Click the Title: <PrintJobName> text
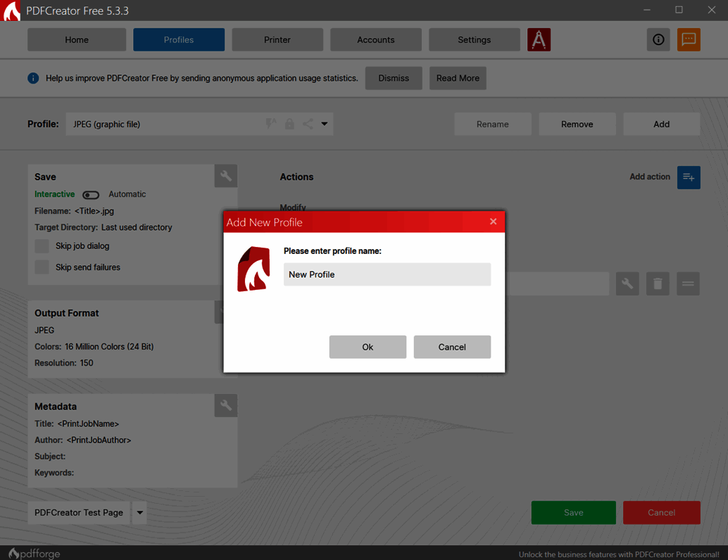The width and height of the screenshot is (728, 560). coord(77,424)
